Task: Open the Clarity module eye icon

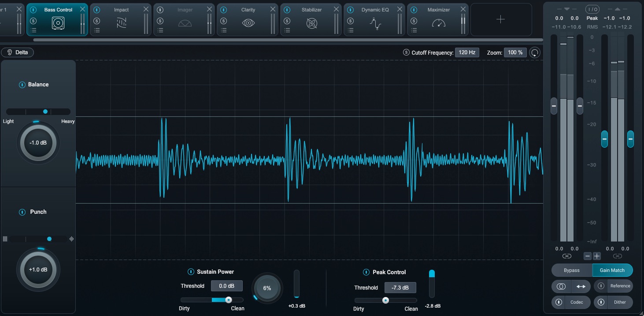Action: [248, 23]
